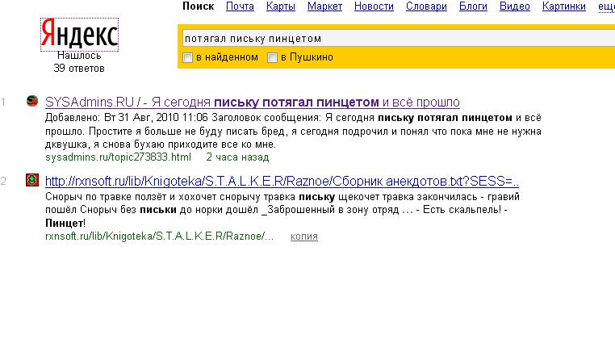Enable the "в найденном" checkbox
615x364 pixels.
[188, 57]
